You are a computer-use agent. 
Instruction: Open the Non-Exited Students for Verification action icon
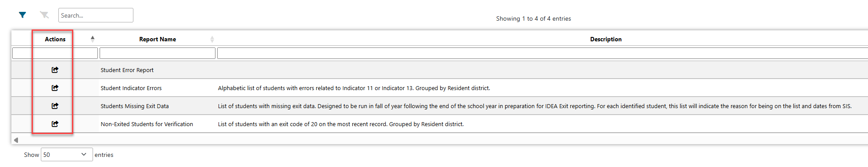pos(55,124)
